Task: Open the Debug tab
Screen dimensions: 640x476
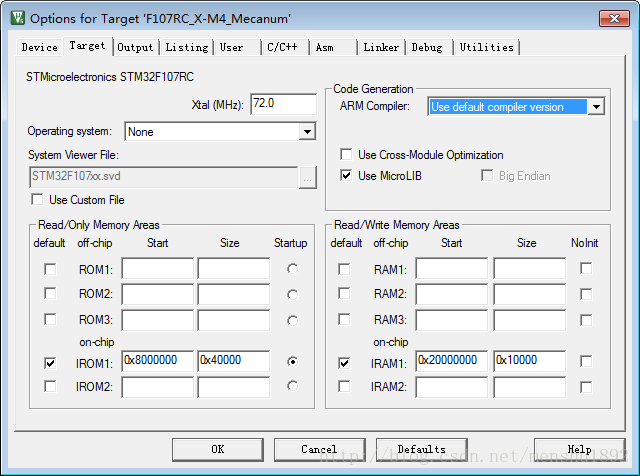Action: click(427, 47)
